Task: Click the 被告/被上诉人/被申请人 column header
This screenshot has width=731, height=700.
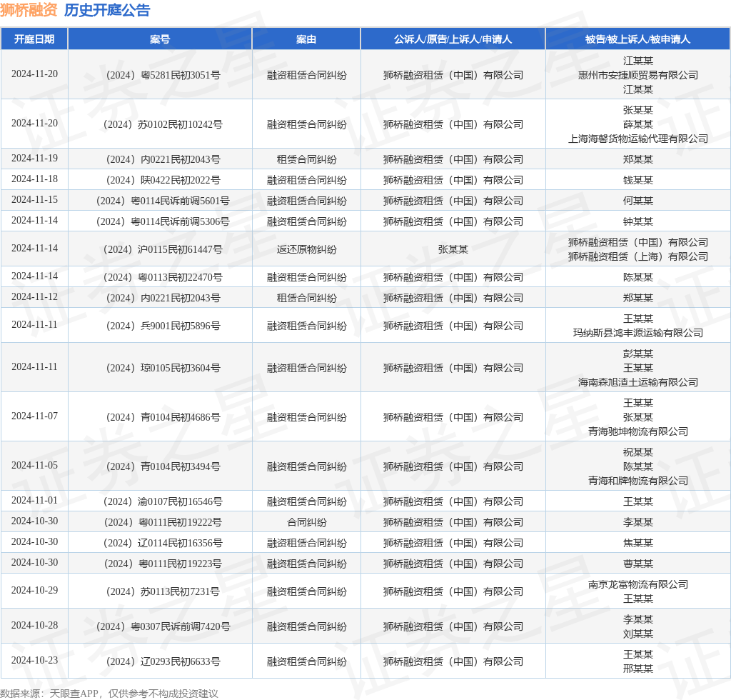Action: tap(637, 39)
